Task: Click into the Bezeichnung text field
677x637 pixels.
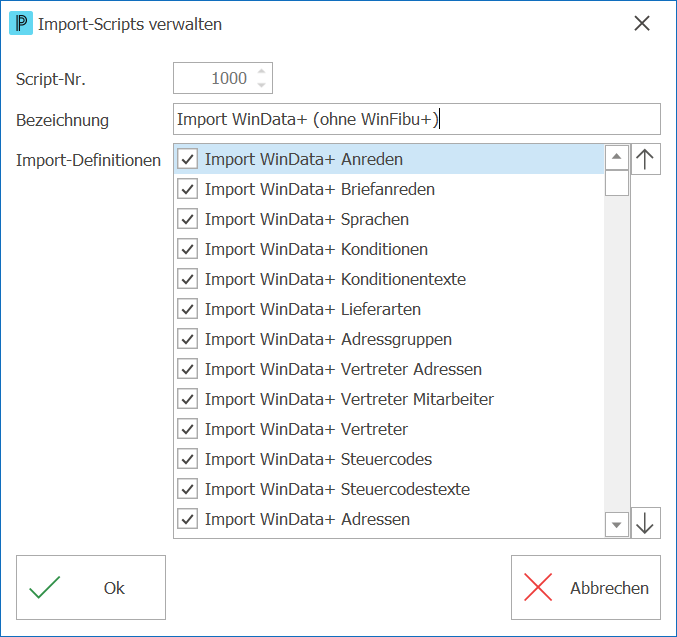Action: pyautogui.click(x=417, y=119)
